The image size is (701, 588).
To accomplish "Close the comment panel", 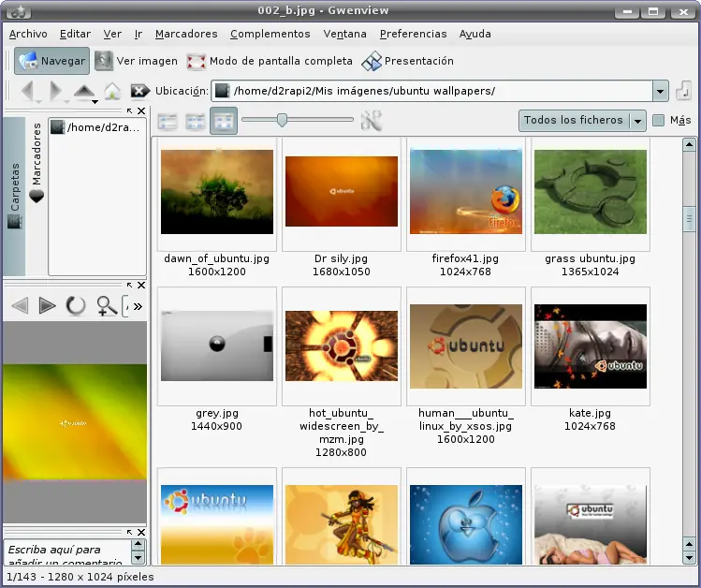I will pos(141,532).
